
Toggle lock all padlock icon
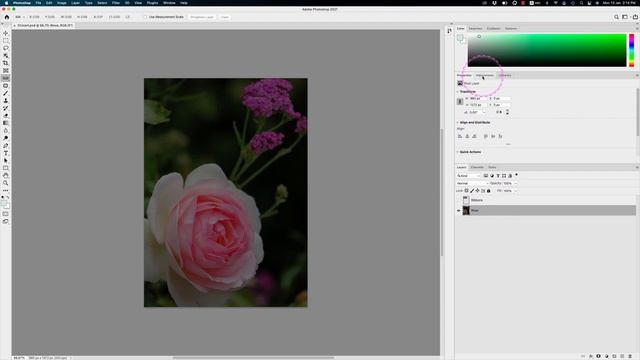pos(489,191)
